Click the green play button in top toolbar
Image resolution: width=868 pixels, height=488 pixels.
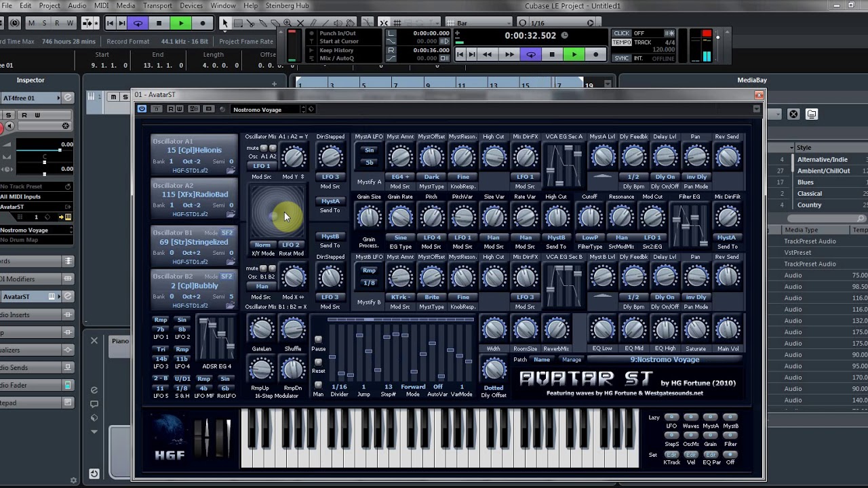coord(181,23)
